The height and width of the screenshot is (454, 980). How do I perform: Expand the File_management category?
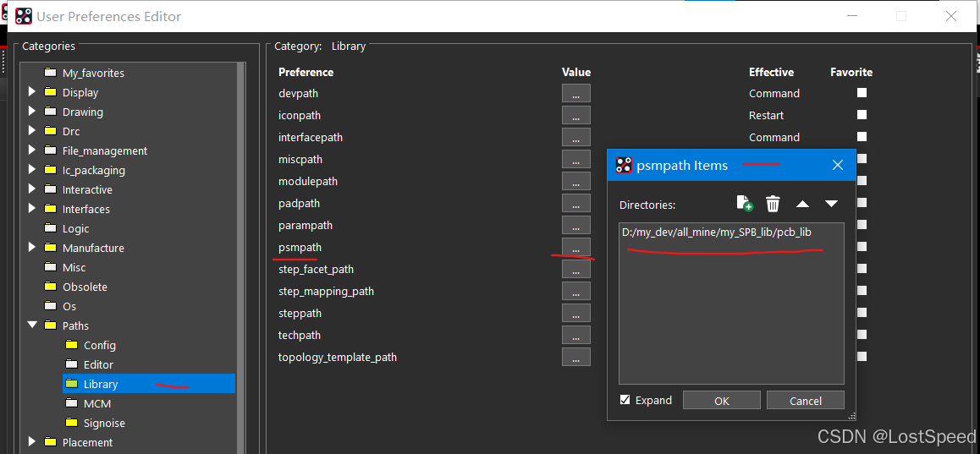32,150
